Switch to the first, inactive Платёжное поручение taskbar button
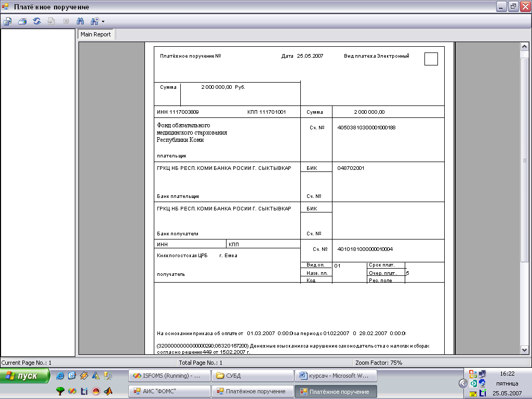Screen dimensions: 532x399 tap(253, 391)
